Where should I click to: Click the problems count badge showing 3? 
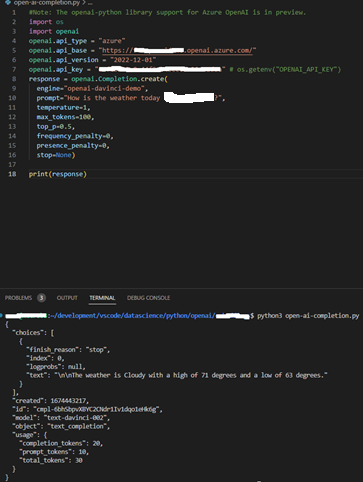click(41, 298)
